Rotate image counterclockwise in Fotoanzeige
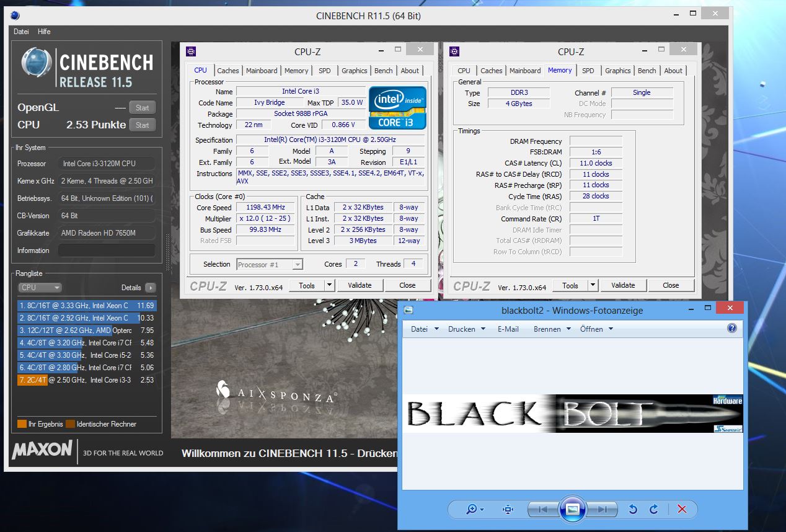Viewport: 786px width, 532px height. click(x=633, y=509)
